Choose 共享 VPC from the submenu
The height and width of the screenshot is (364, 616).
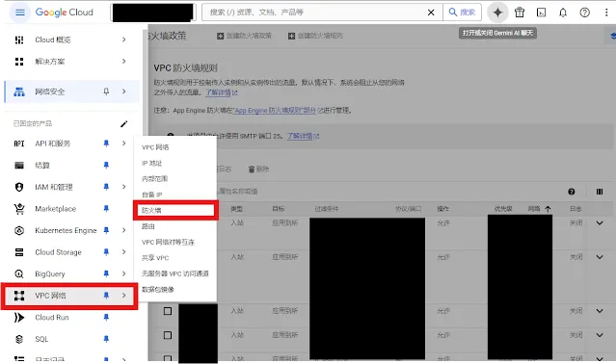tap(155, 258)
